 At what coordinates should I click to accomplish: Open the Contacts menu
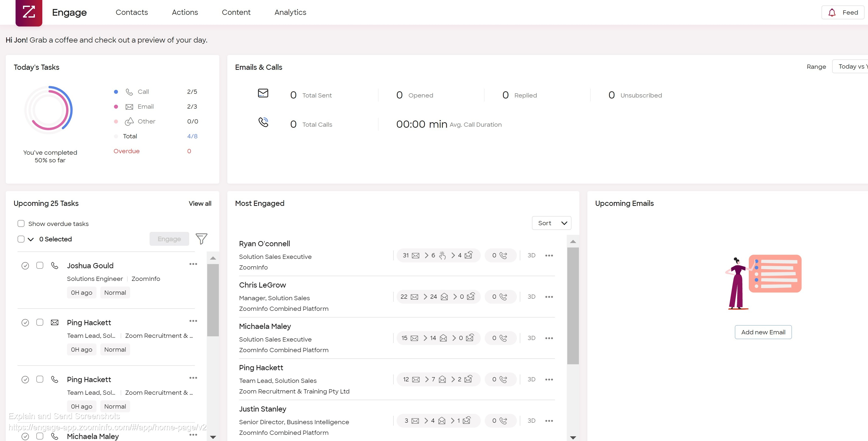[132, 12]
